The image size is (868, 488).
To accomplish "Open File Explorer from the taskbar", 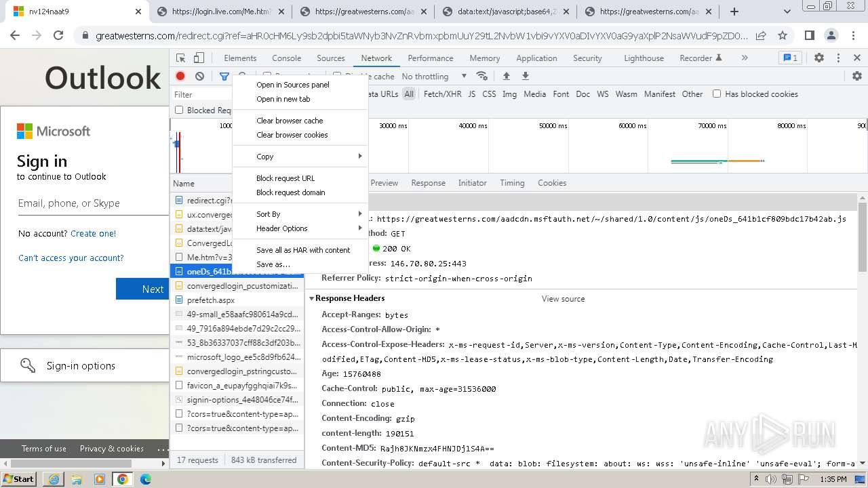I will click(x=77, y=479).
